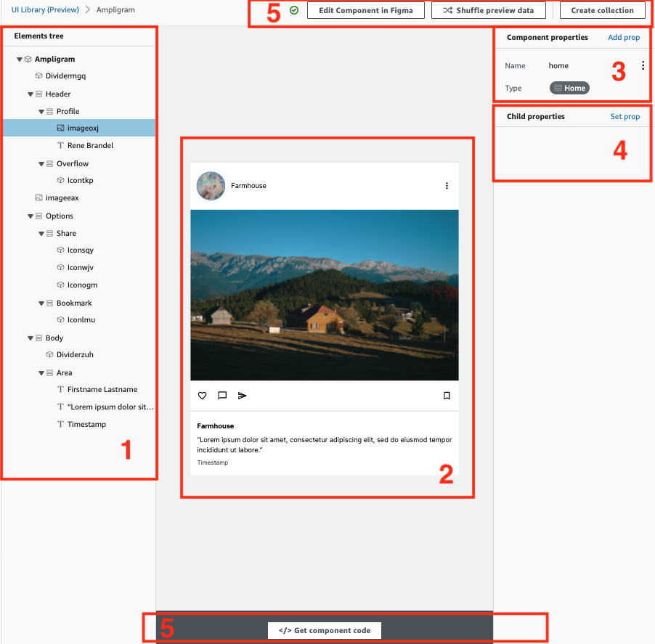The height and width of the screenshot is (644, 655).
Task: Open the home property three-dot options menu
Action: tap(643, 65)
